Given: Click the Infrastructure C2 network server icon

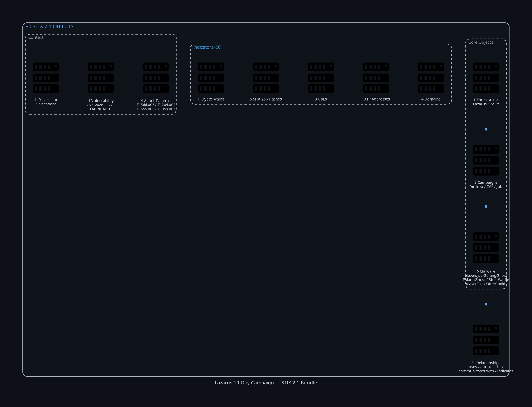Looking at the screenshot, I should pyautogui.click(x=46, y=78).
